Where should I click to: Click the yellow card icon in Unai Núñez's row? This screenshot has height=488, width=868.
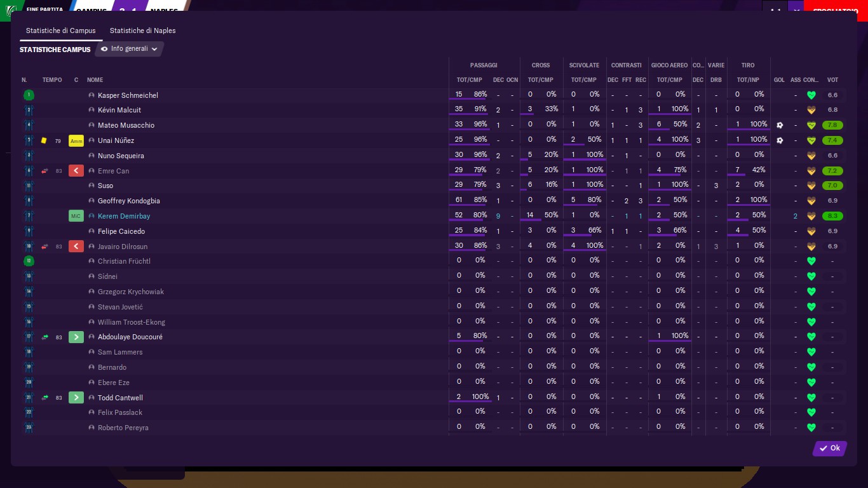pyautogui.click(x=44, y=140)
